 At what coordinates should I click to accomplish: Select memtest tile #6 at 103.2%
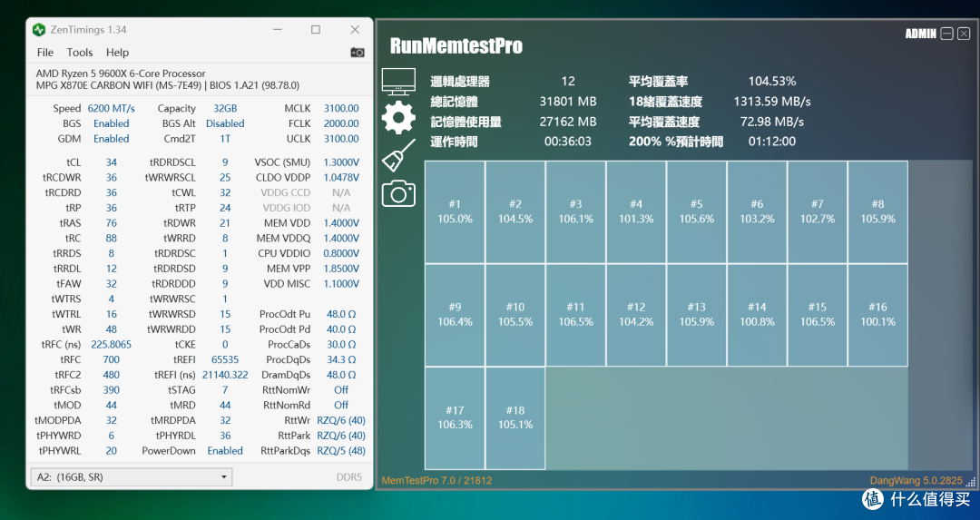point(757,211)
